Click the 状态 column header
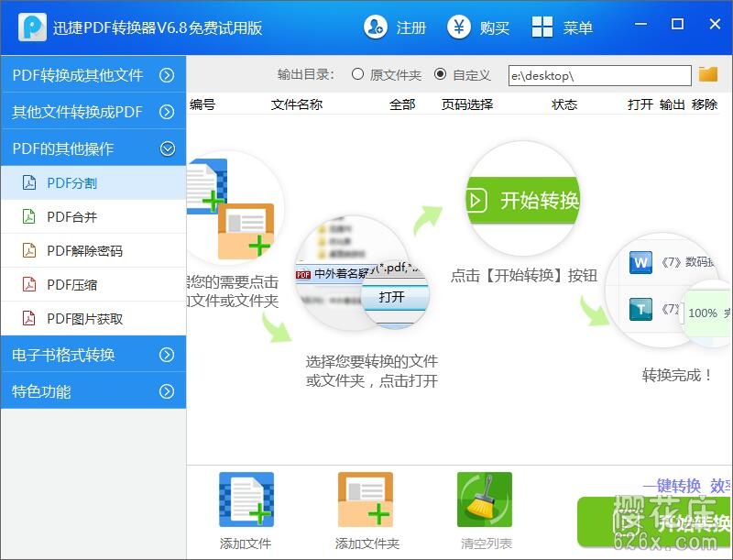 pos(564,104)
